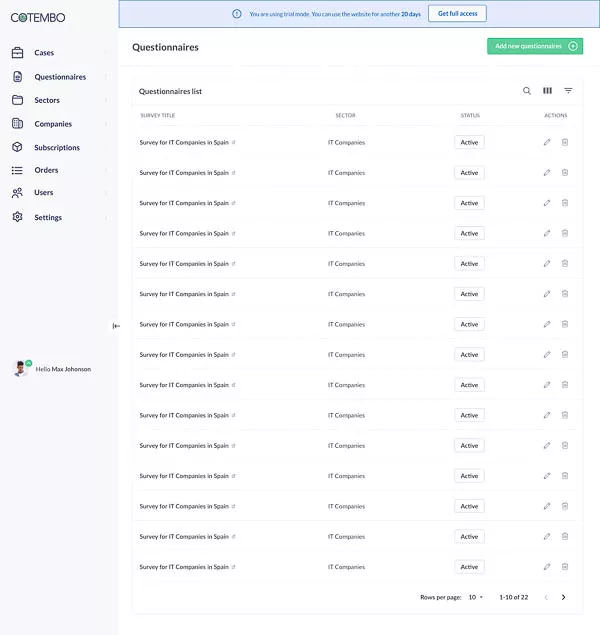Click the Active status badge in first row
Viewport: 600px width, 635px height.
(x=469, y=143)
